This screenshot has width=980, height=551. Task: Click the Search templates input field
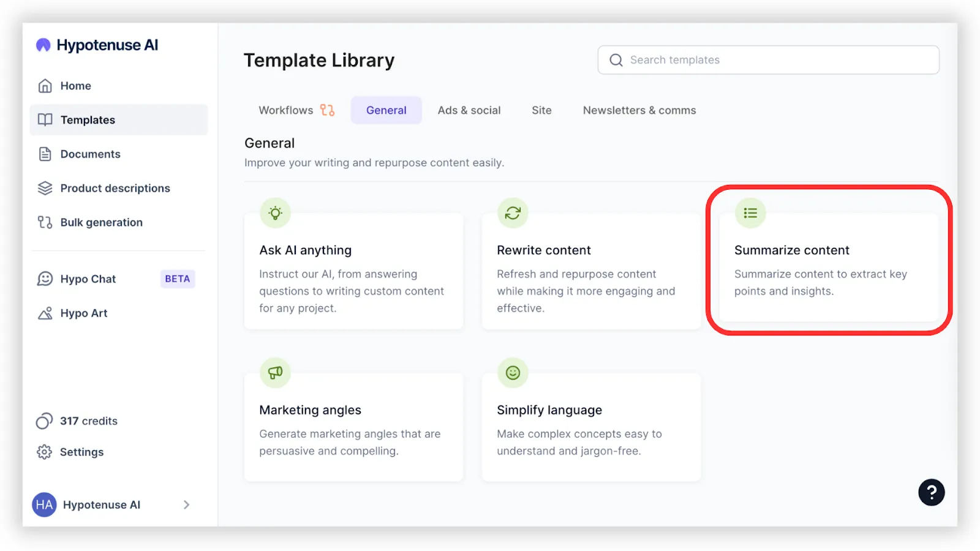coord(768,60)
